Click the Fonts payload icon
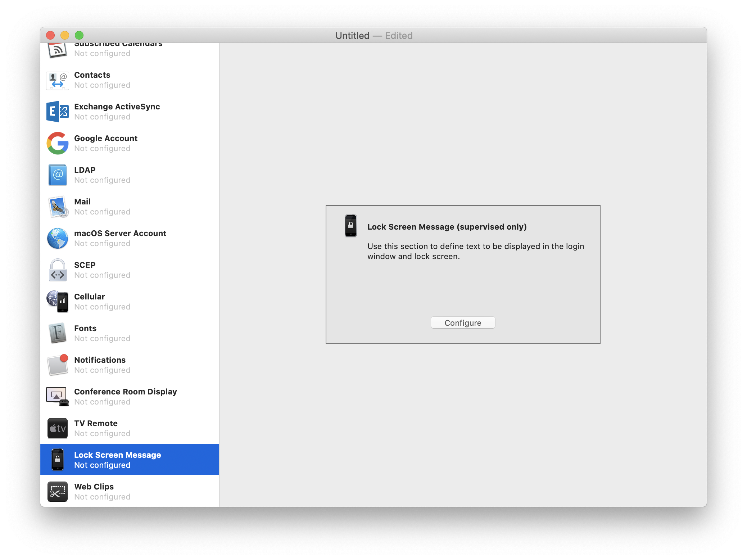747x560 pixels. [x=57, y=333]
